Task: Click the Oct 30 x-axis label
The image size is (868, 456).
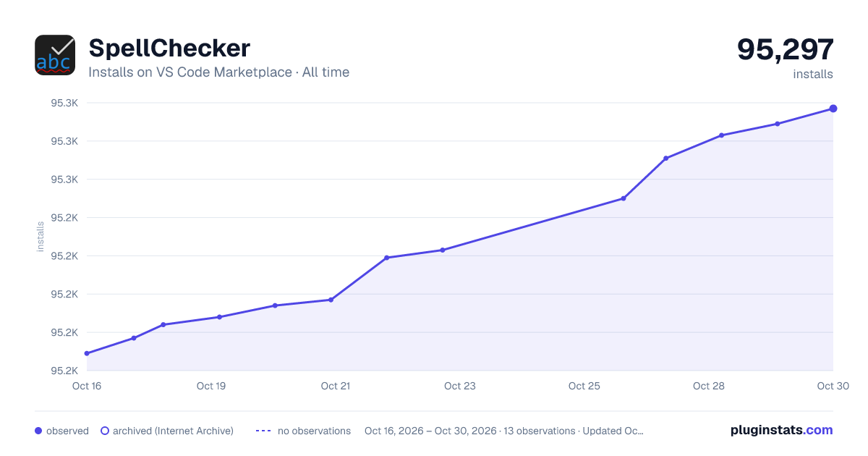Action: (832, 386)
